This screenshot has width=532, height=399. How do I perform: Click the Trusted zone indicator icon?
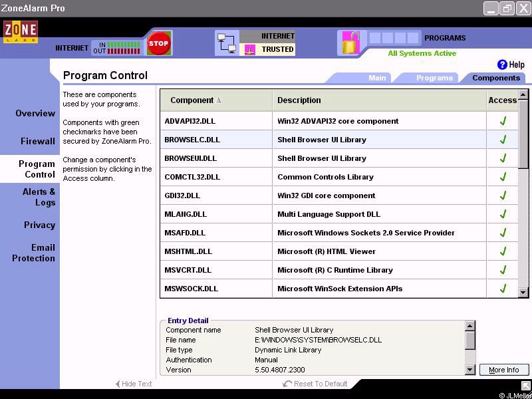[x=250, y=50]
